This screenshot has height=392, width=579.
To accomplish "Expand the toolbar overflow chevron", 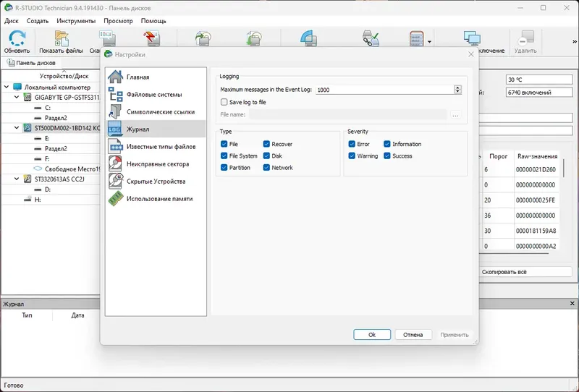I will (575, 42).
